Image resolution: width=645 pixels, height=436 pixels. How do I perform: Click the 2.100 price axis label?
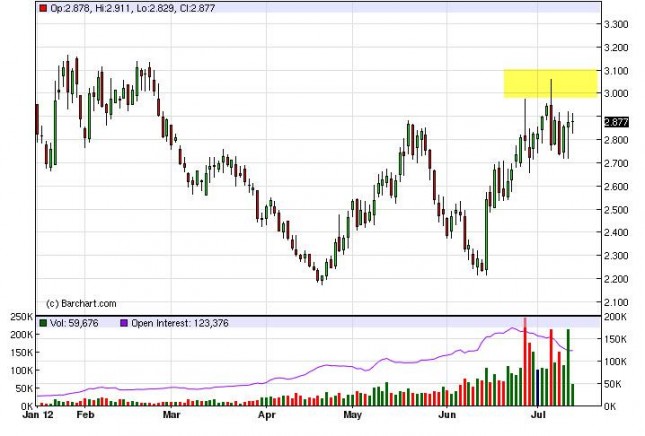tap(616, 302)
